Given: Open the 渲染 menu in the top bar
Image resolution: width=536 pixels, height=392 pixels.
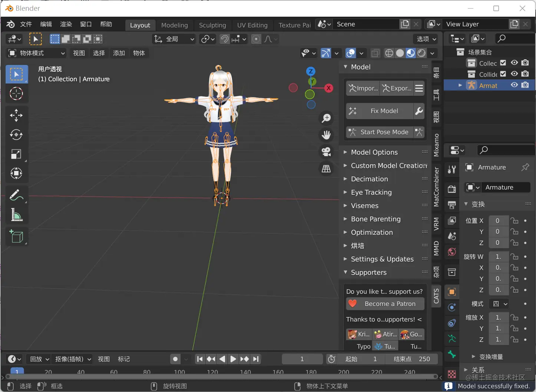Looking at the screenshot, I should (x=66, y=24).
